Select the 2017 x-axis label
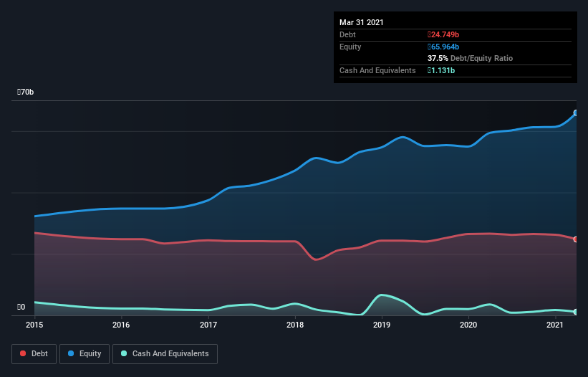The height and width of the screenshot is (377, 588). click(x=208, y=325)
